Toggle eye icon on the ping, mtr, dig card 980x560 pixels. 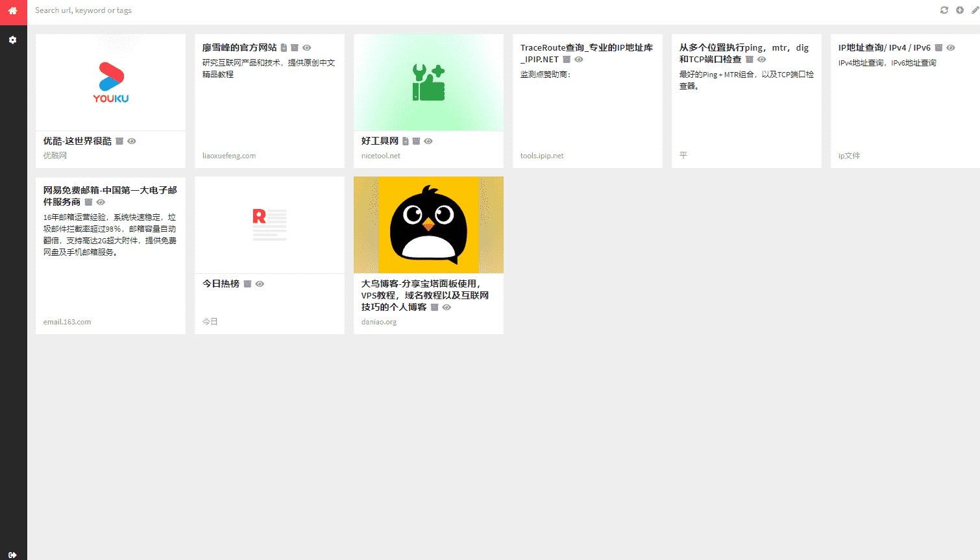[x=762, y=59]
